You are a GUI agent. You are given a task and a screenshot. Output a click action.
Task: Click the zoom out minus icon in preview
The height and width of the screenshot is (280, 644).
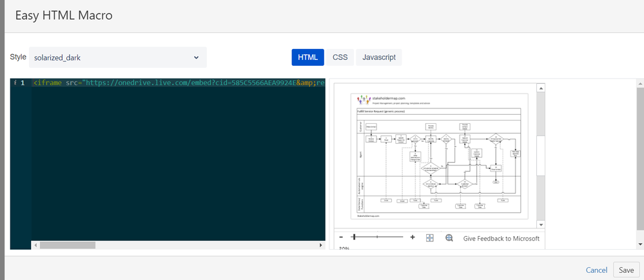[x=341, y=237]
